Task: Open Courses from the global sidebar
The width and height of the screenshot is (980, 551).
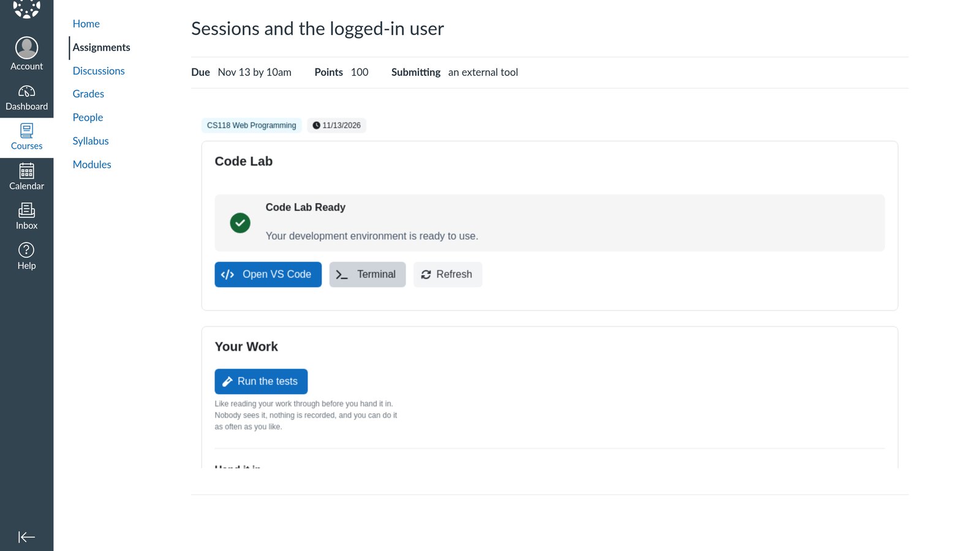Action: tap(26, 137)
